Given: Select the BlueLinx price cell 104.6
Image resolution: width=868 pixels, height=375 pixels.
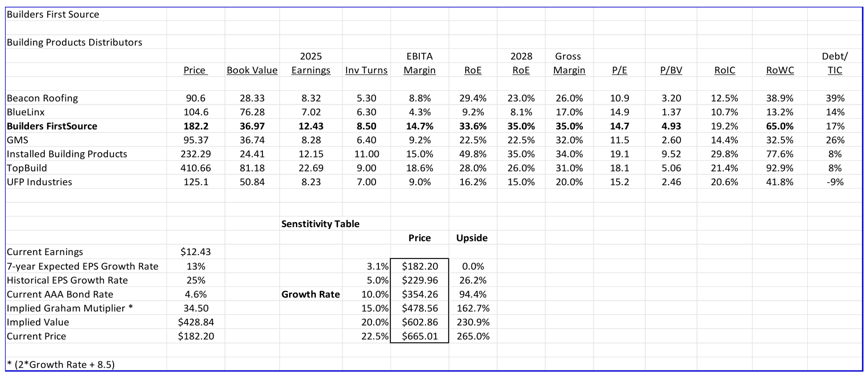Looking at the screenshot, I should point(195,112).
